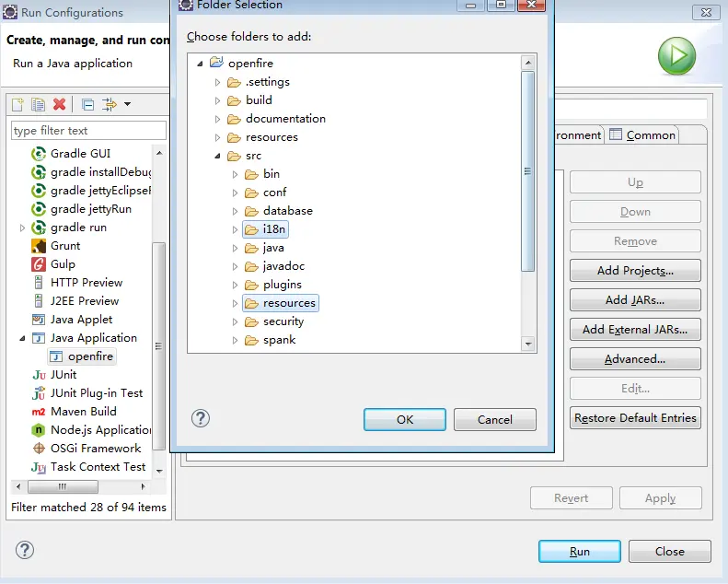Click the type filter text field

pyautogui.click(x=88, y=131)
